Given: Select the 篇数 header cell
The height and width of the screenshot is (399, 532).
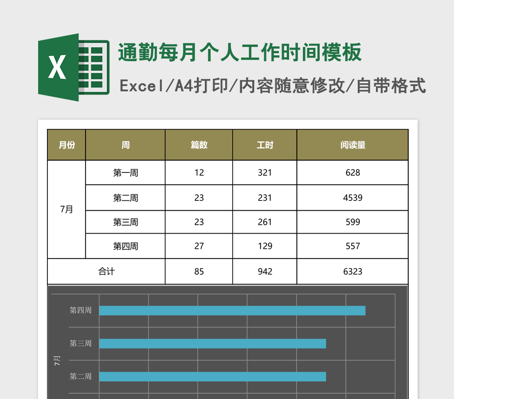Looking at the screenshot, I should (x=199, y=145).
